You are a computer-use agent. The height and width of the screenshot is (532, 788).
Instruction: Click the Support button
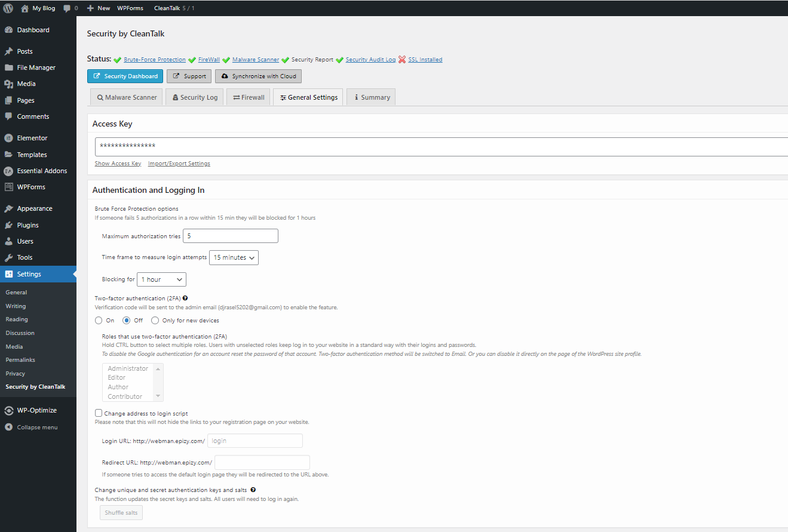(x=189, y=76)
